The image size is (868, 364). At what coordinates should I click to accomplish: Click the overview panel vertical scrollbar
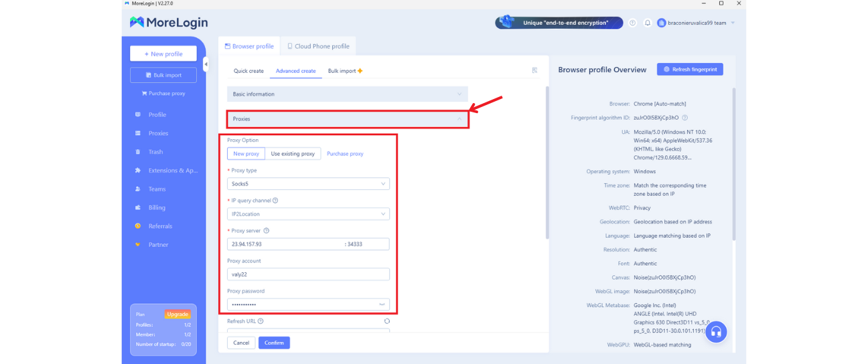(734, 164)
